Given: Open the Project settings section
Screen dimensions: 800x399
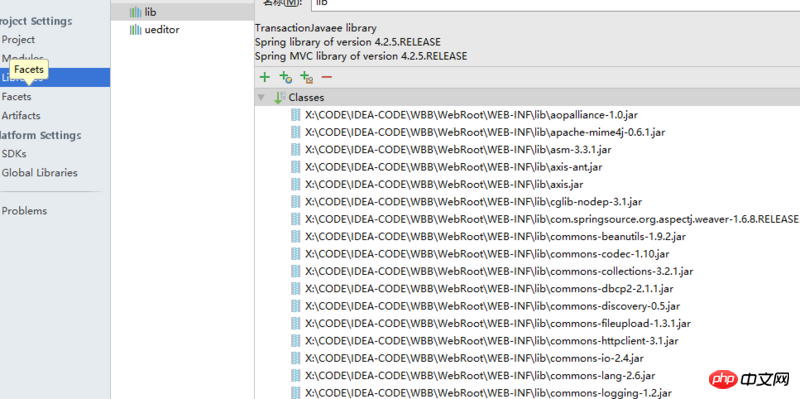Looking at the screenshot, I should coord(18,39).
